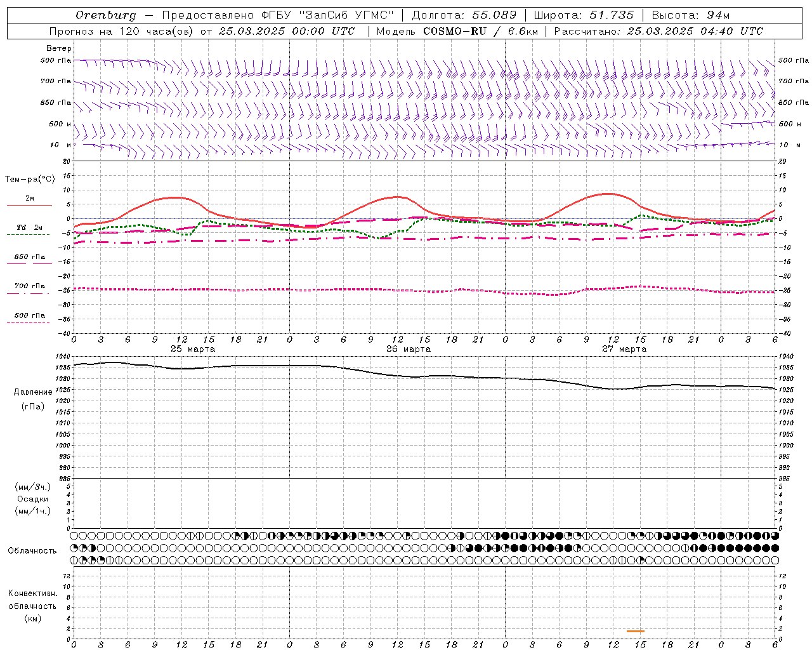Click the 1040 pressure axis value on left
The height and width of the screenshot is (650, 812).
point(63,357)
